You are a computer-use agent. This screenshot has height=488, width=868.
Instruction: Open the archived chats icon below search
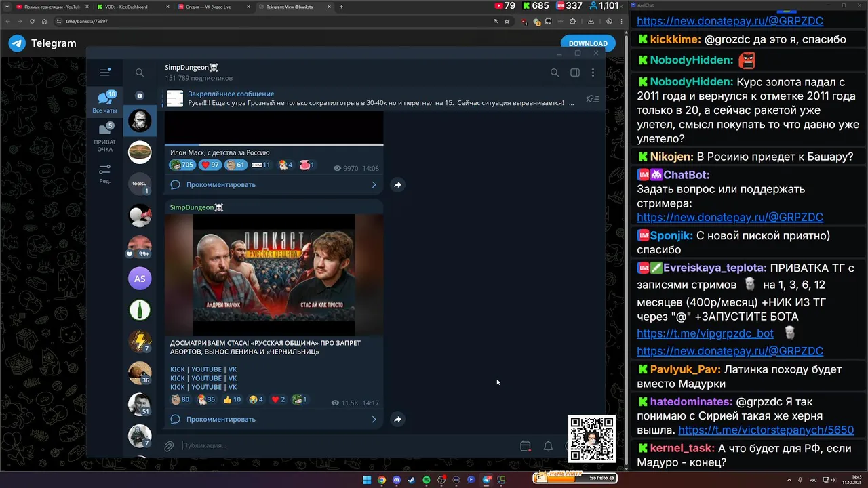coord(140,96)
